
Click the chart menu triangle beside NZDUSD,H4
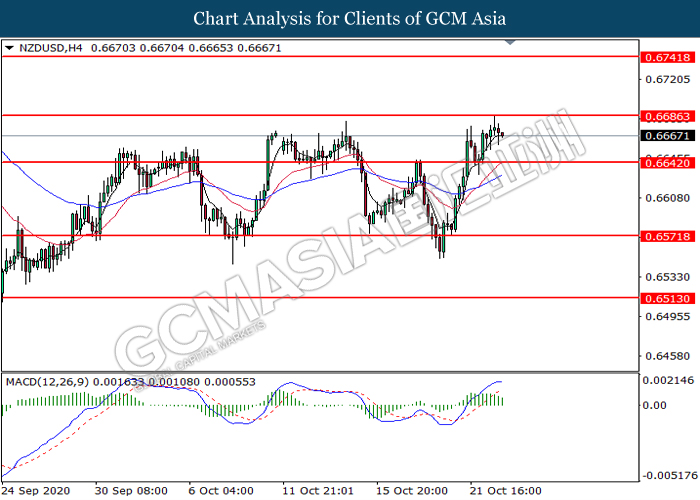pyautogui.click(x=9, y=48)
